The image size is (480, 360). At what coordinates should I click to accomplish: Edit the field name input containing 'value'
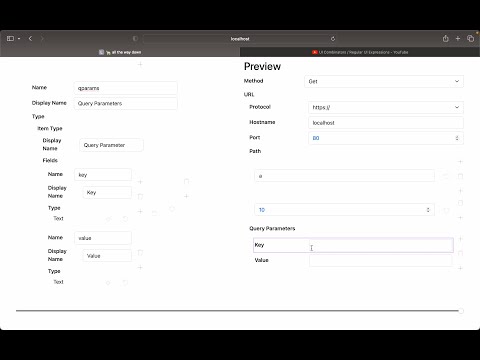tap(103, 238)
